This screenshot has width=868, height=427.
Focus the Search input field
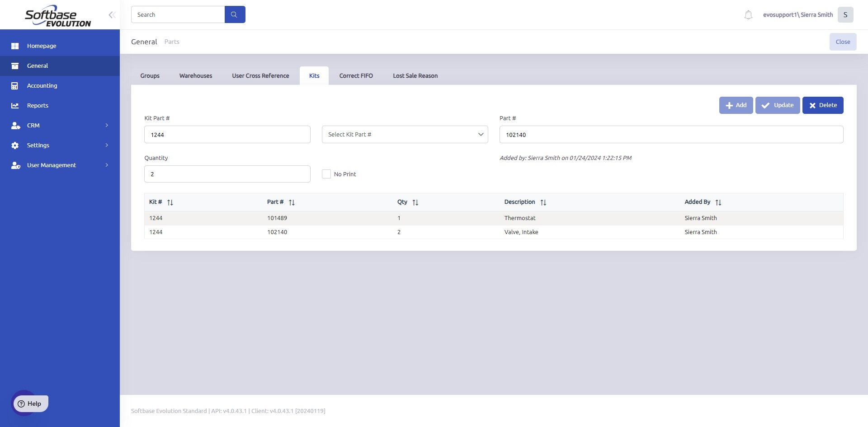point(178,14)
